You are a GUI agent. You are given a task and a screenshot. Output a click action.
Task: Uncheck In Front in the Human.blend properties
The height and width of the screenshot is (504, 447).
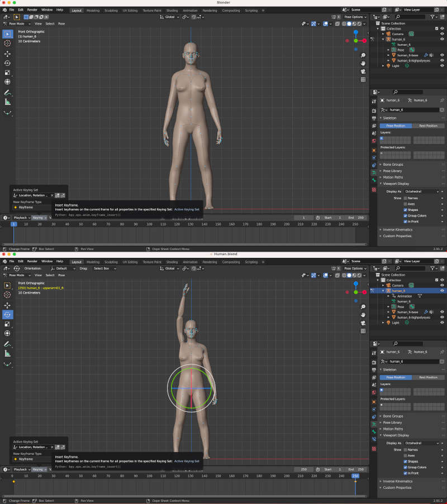click(x=405, y=473)
